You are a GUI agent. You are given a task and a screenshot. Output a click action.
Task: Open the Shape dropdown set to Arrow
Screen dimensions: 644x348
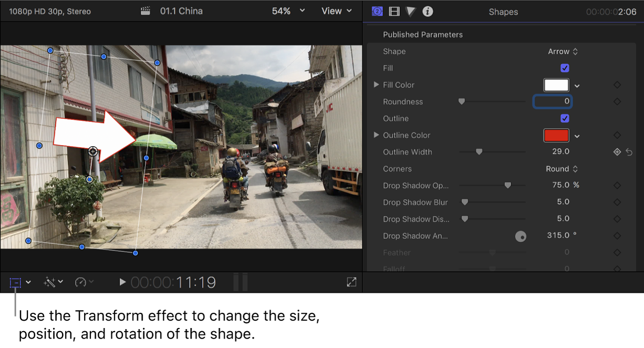pos(563,51)
